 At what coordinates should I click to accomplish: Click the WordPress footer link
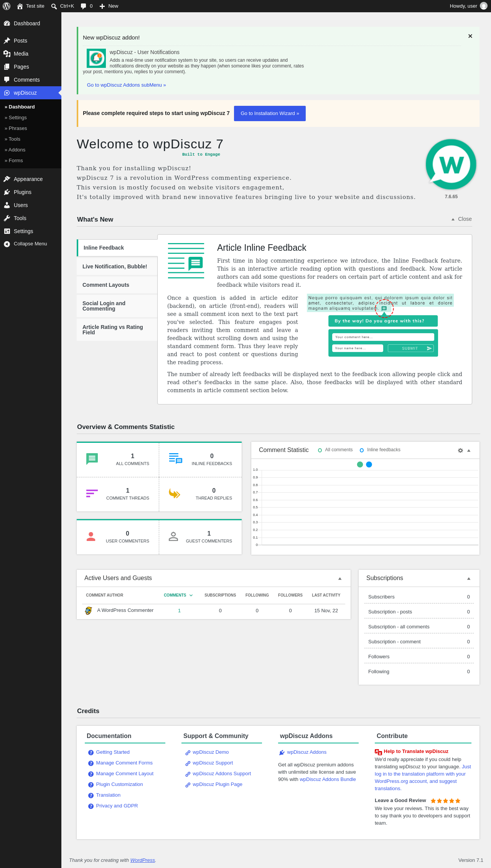pyautogui.click(x=143, y=860)
